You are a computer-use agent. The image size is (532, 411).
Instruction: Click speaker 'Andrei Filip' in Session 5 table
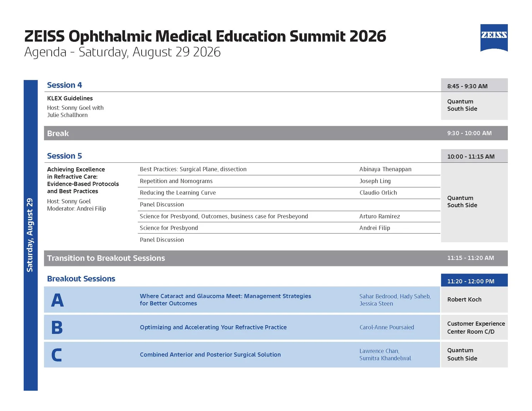click(x=375, y=228)
